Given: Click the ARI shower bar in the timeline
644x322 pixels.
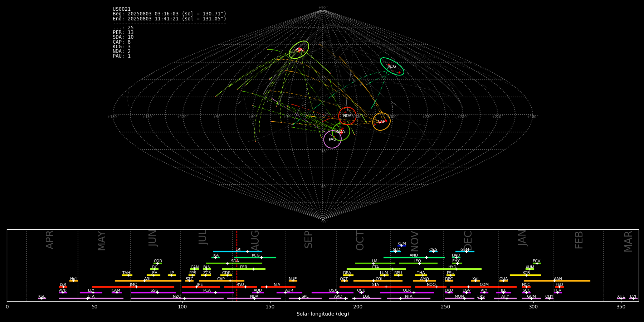Looking at the screenshot, I should coord(148,280).
